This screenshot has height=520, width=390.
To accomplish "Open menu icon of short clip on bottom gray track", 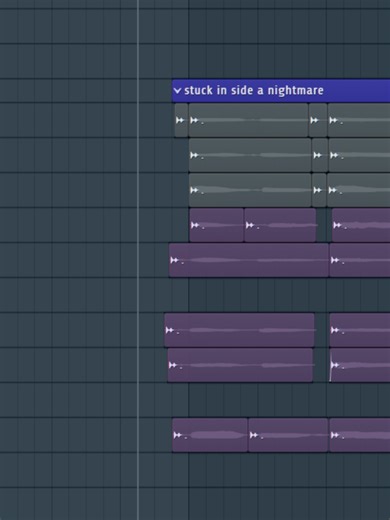I will pos(317,190).
